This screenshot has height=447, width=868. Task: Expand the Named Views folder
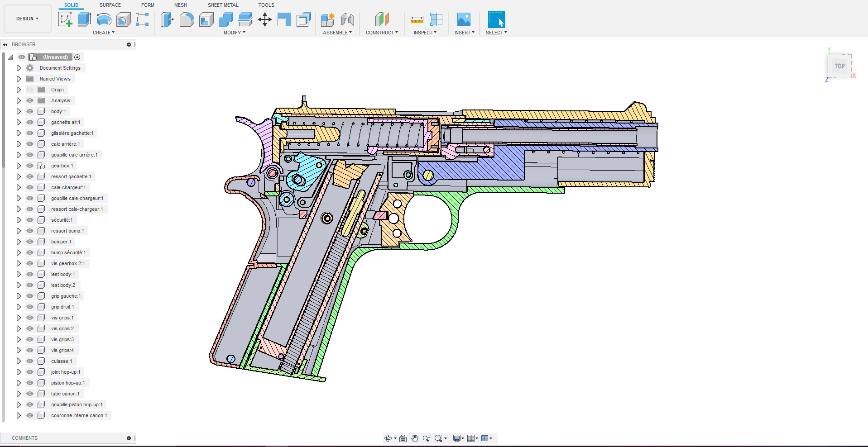click(19, 79)
